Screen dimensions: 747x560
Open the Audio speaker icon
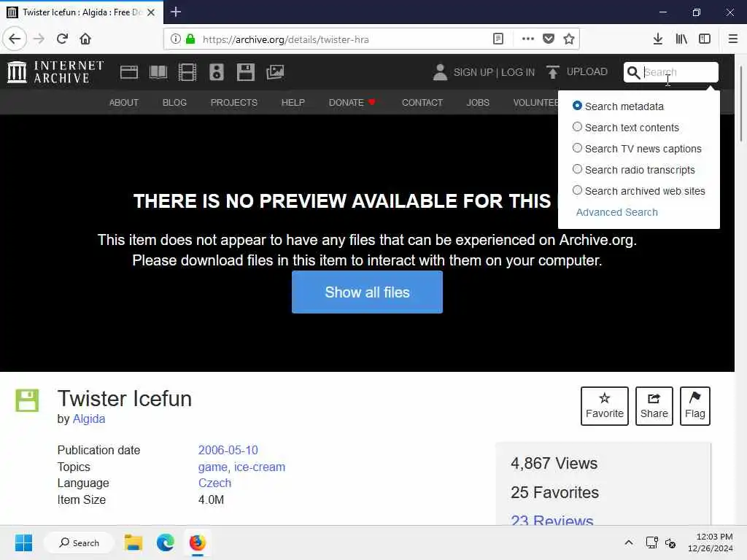tap(216, 72)
